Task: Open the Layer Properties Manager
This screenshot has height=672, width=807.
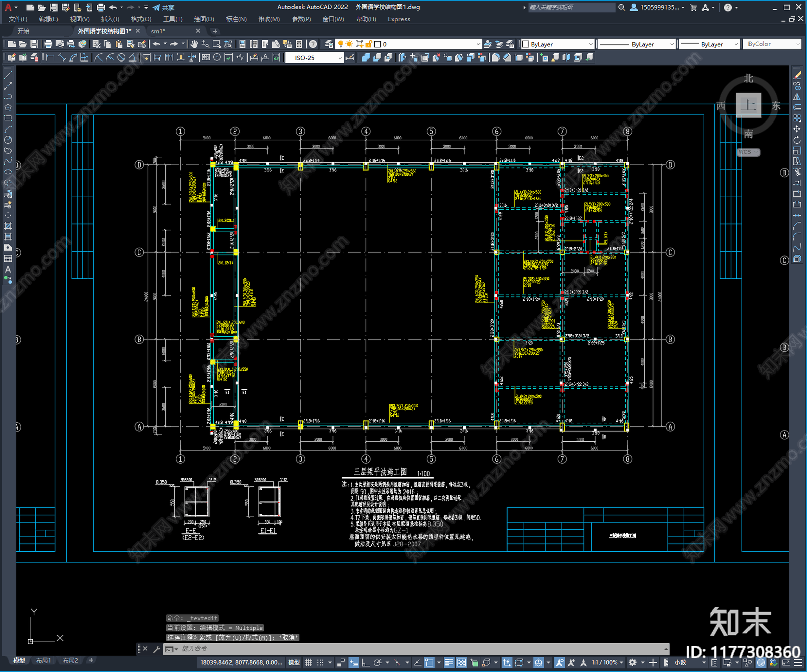Action: [329, 44]
